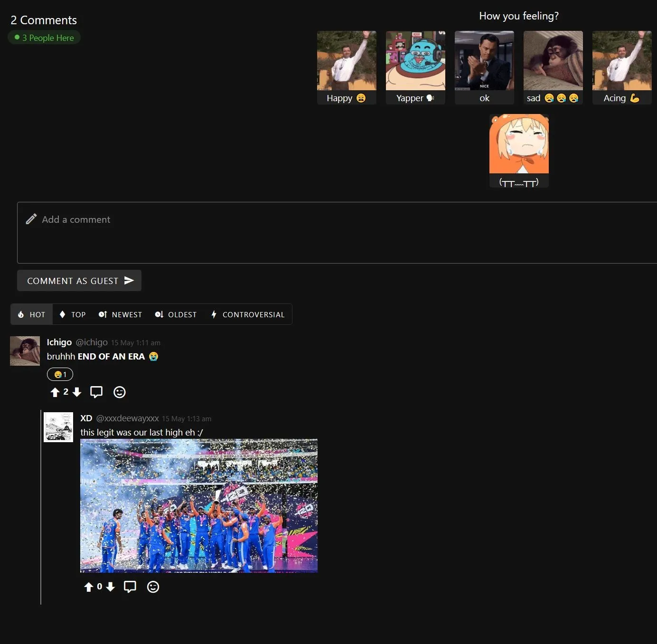
Task: Select the sad feeling reaction
Action: coord(553,66)
